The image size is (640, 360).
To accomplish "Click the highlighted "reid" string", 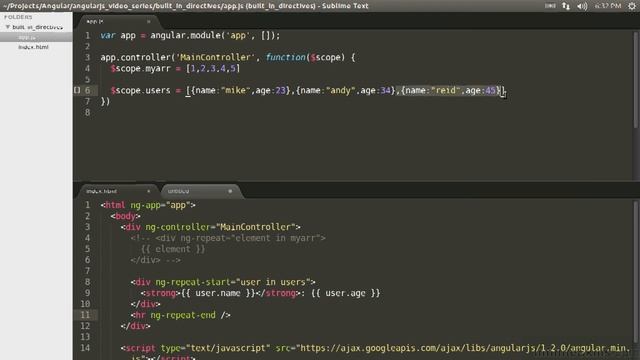I will point(446,91).
